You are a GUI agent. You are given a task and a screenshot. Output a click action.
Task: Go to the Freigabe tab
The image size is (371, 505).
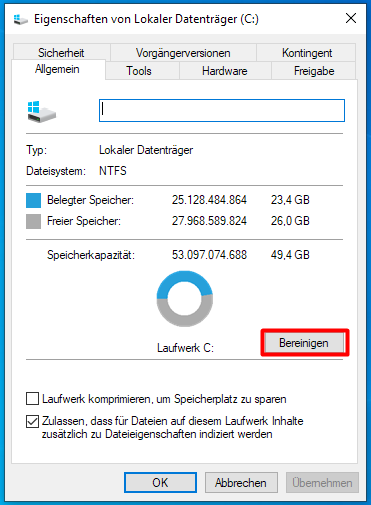(x=314, y=71)
